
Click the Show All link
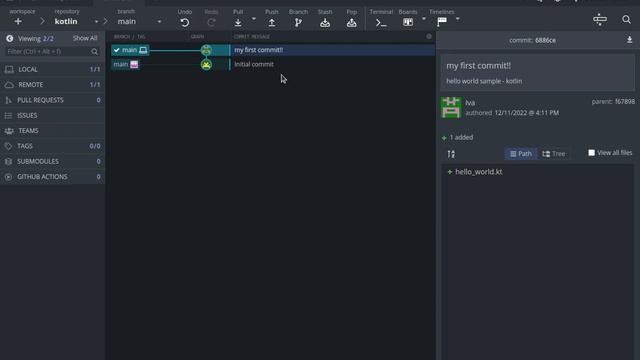click(x=85, y=38)
